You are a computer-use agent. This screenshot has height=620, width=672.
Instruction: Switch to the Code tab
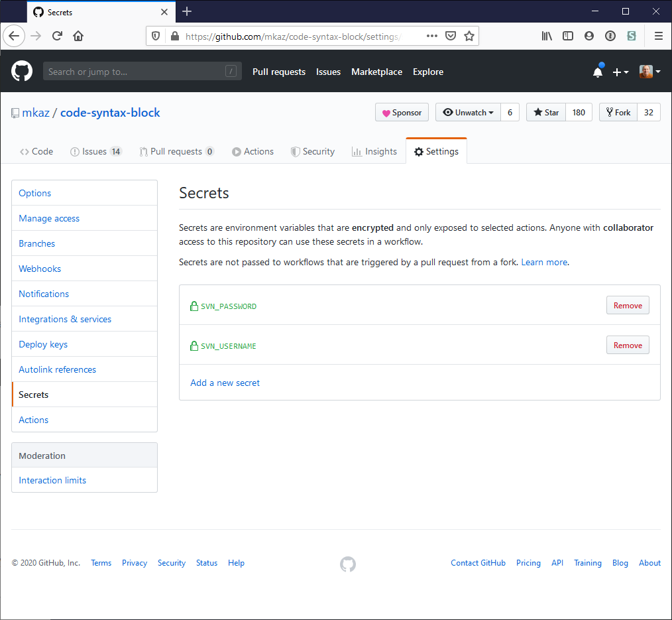(36, 151)
